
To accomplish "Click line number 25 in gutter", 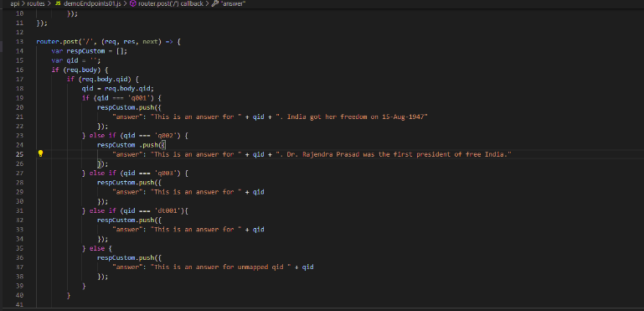I will pyautogui.click(x=19, y=154).
